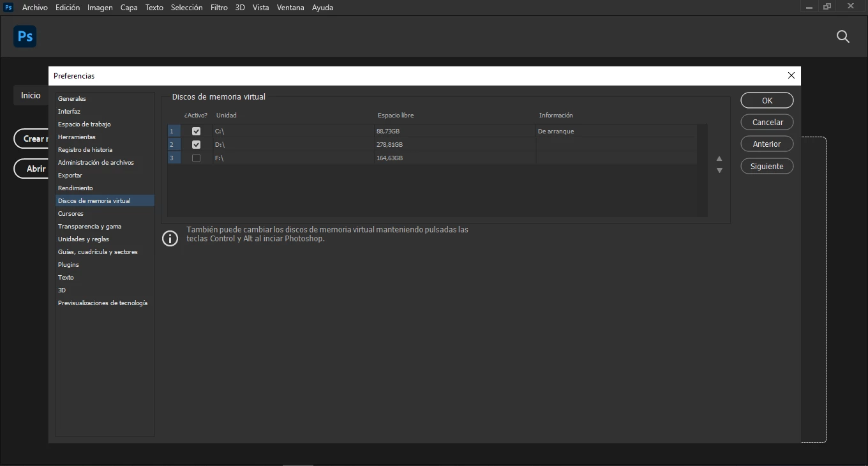
Task: Select row number 1 in disk table
Action: pos(174,131)
